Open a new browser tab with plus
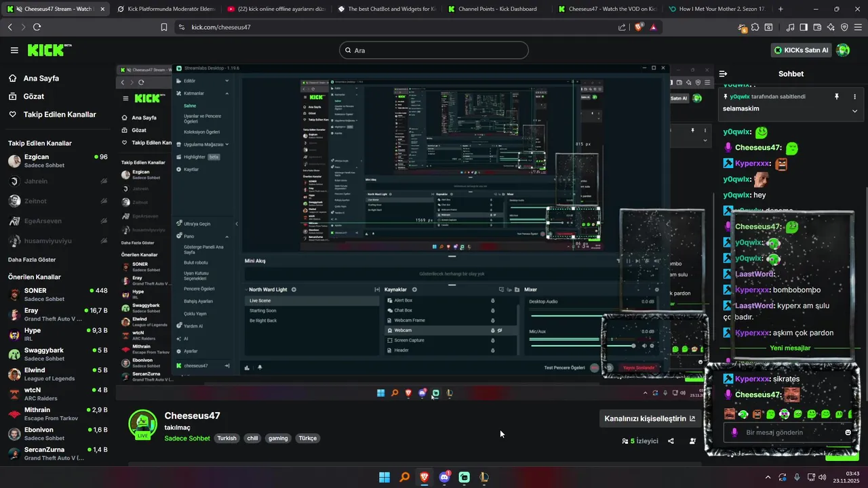Image resolution: width=868 pixels, height=488 pixels. click(781, 9)
